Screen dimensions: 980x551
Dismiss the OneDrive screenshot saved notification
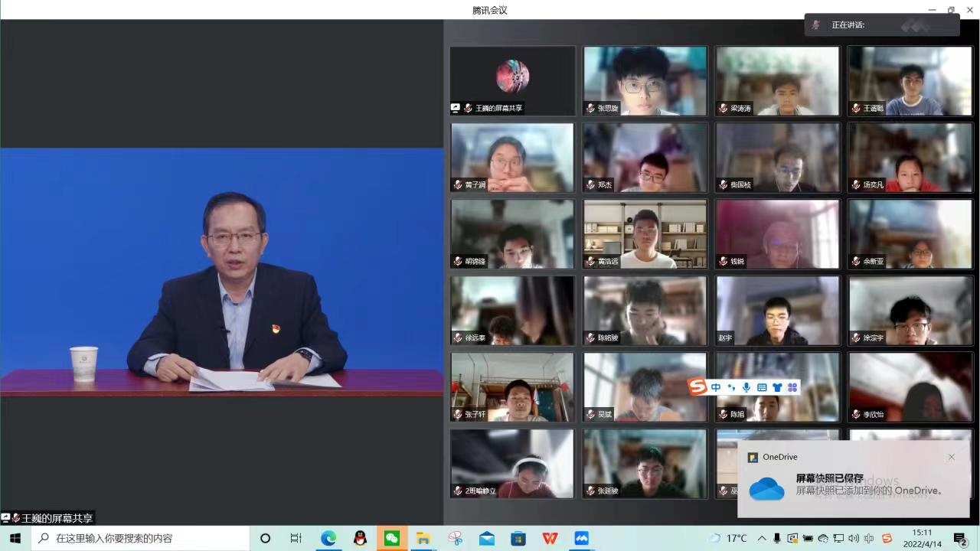[x=952, y=457]
